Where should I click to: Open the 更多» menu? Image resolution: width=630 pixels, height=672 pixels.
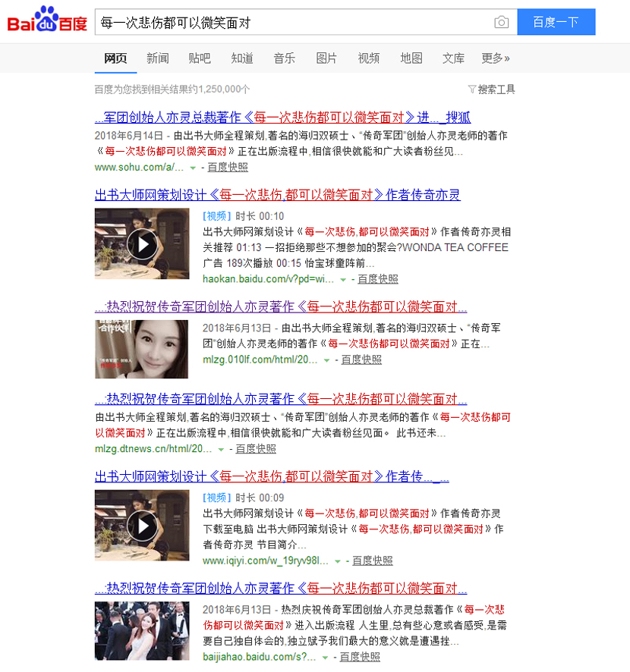pyautogui.click(x=495, y=58)
